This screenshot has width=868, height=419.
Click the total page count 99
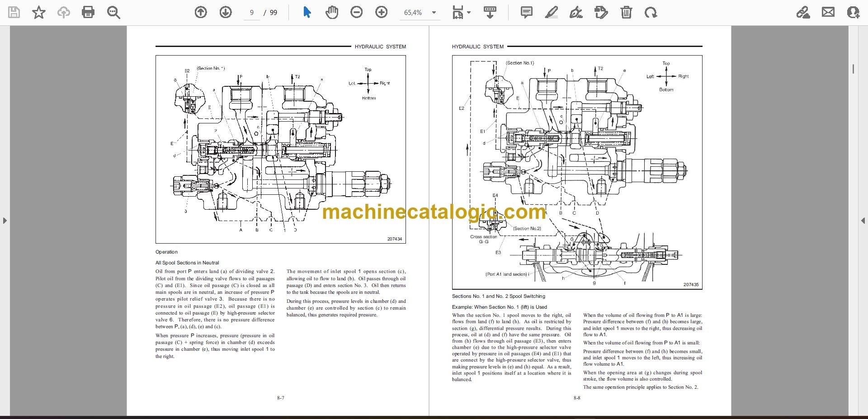pyautogui.click(x=273, y=13)
